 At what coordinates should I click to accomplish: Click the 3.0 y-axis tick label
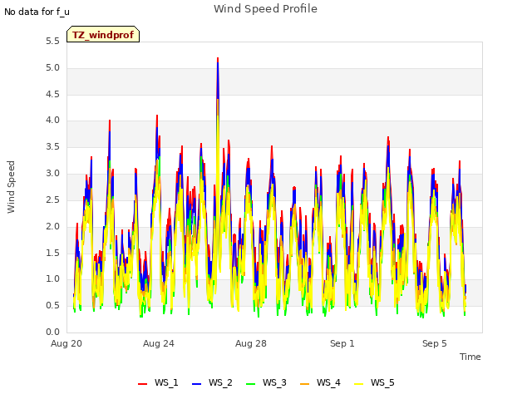[x=52, y=174]
